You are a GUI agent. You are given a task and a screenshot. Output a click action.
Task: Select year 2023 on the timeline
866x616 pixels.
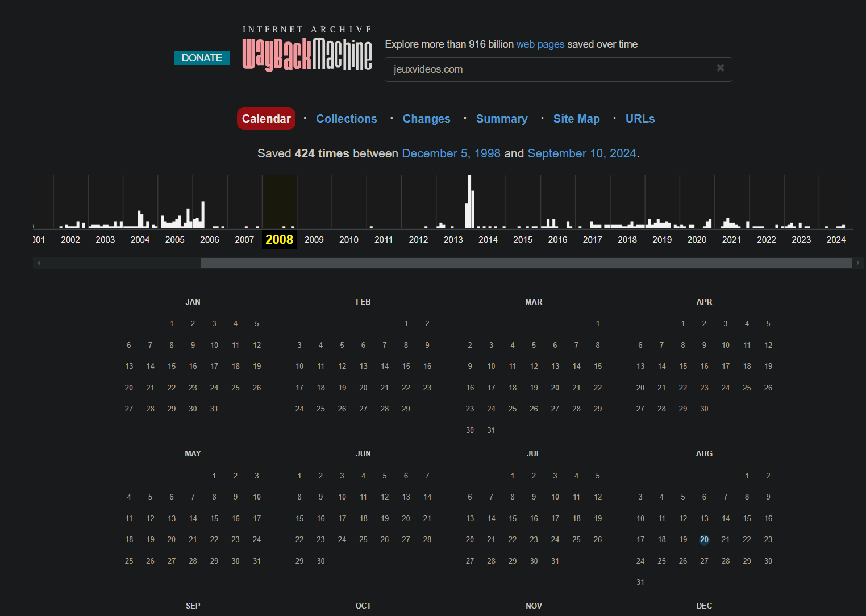[x=801, y=240]
